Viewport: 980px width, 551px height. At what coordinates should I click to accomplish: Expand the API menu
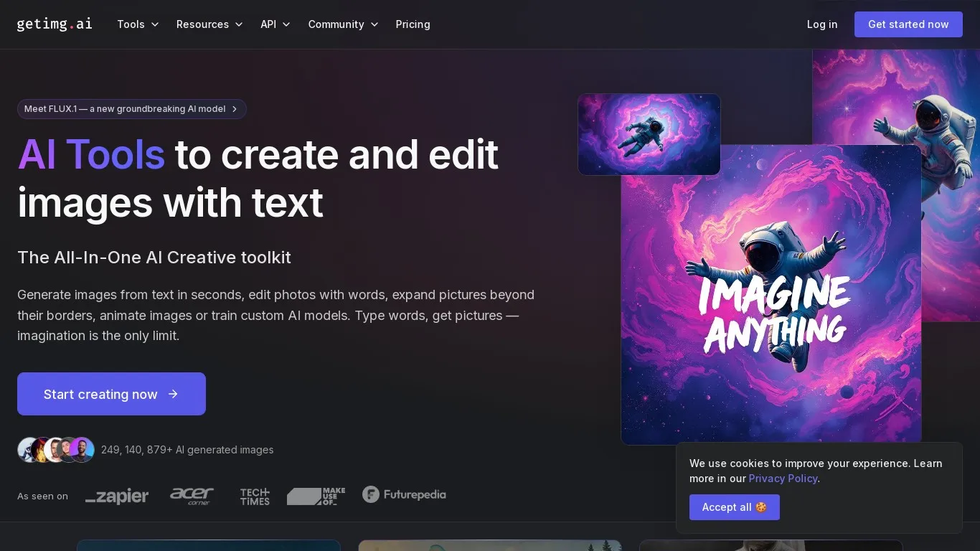click(x=275, y=24)
